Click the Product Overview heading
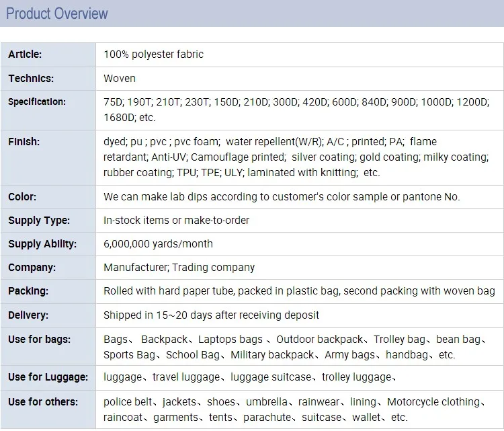The width and height of the screenshot is (504, 431). tap(57, 13)
